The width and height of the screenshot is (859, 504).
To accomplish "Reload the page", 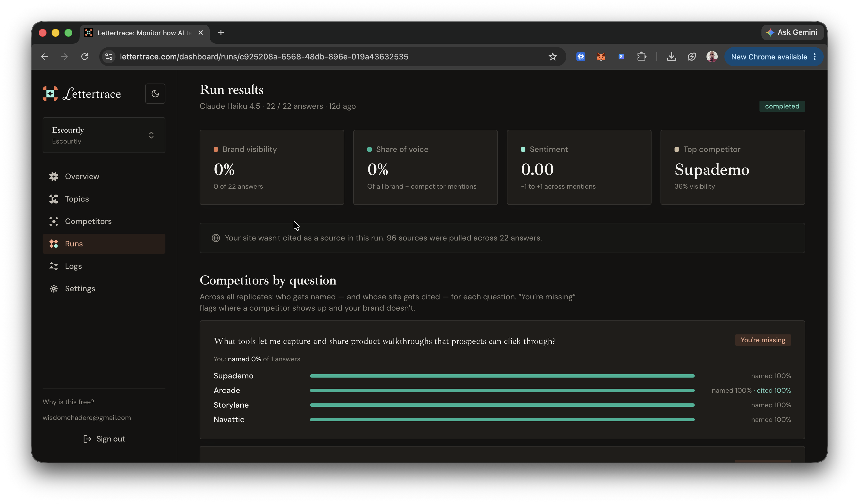I will tap(85, 57).
